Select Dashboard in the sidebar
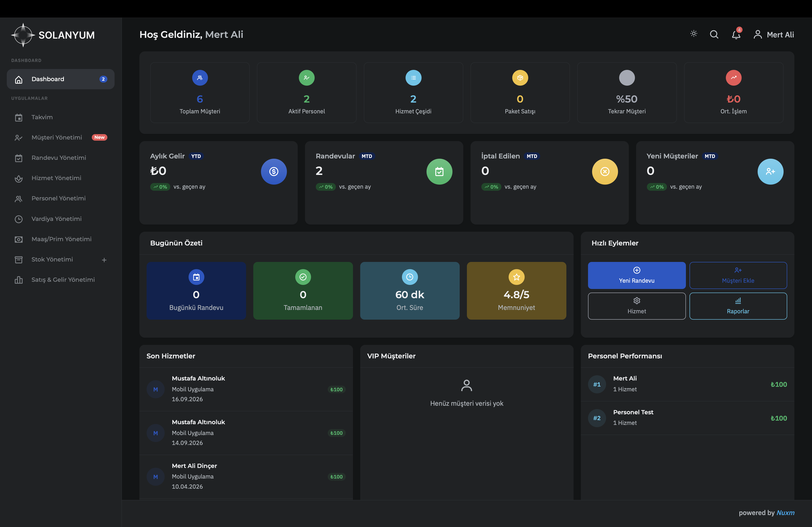The height and width of the screenshot is (527, 812). click(x=61, y=79)
